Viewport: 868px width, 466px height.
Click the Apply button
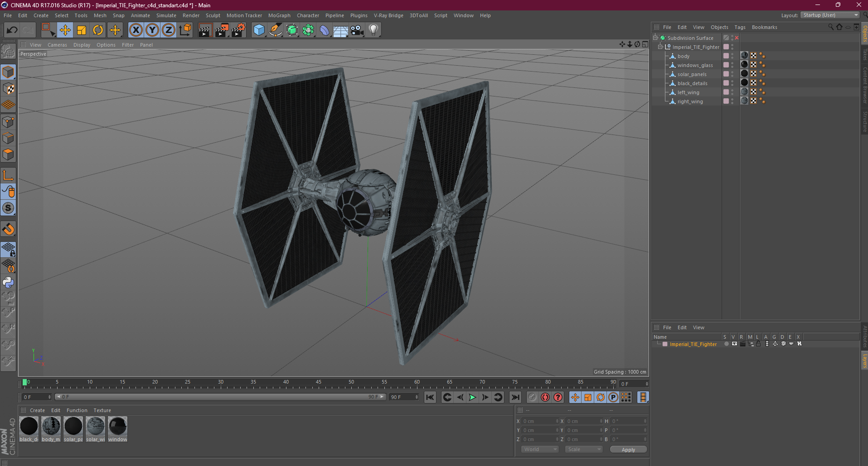628,449
